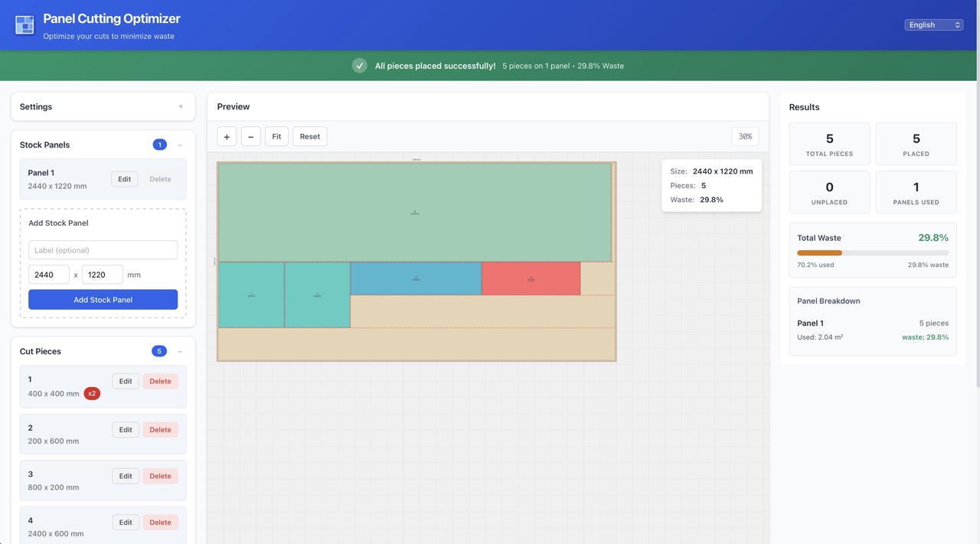Select the red piece in the preview
Image resolution: width=980 pixels, height=544 pixels.
click(531, 279)
